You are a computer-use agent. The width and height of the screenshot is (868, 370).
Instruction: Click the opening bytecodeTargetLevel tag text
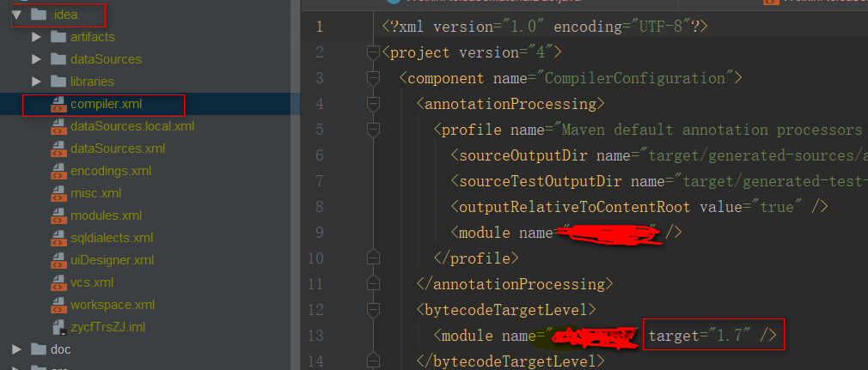[x=506, y=309]
